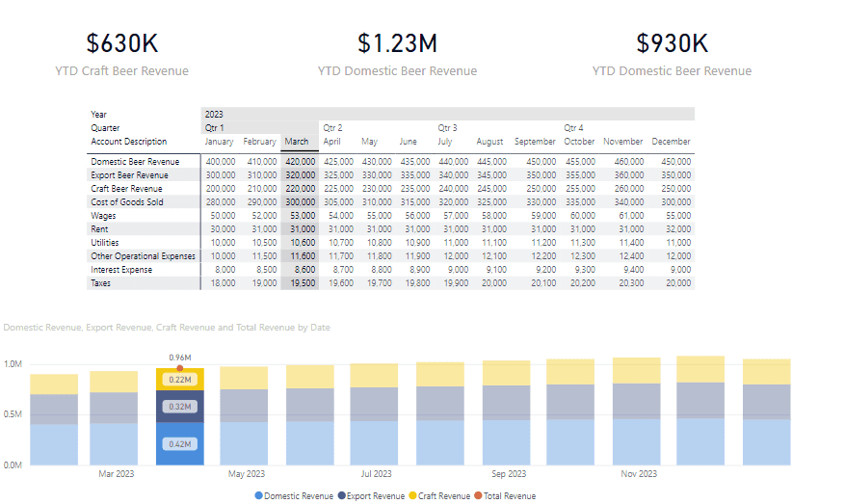This screenshot has height=504, width=845.
Task: Select Craft Revenue in the legend
Action: [x=442, y=496]
